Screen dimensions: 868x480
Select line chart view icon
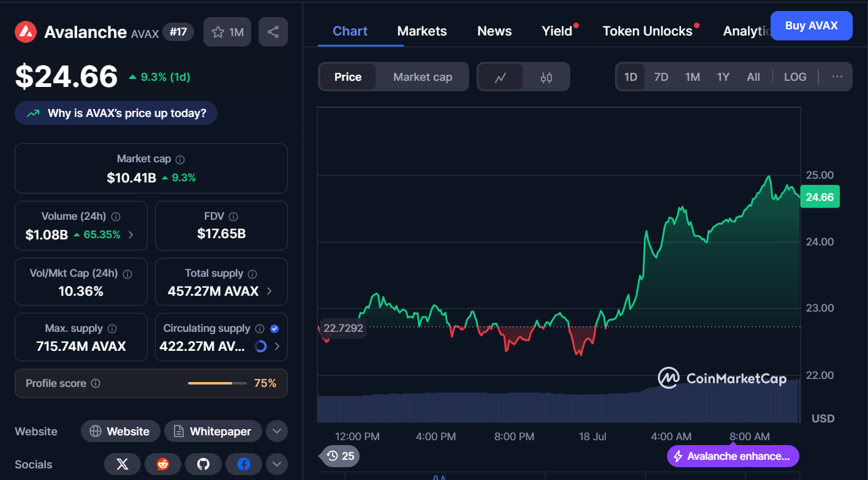(500, 77)
